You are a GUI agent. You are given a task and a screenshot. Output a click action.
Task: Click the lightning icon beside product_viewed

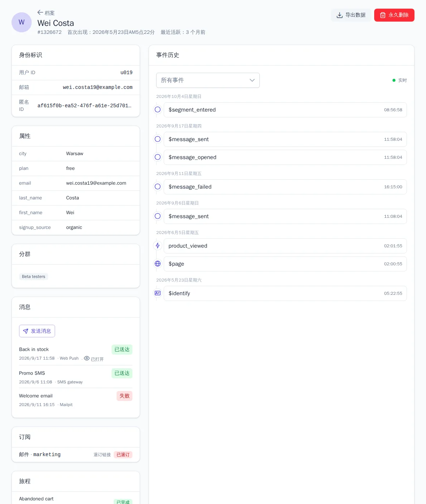(x=158, y=246)
